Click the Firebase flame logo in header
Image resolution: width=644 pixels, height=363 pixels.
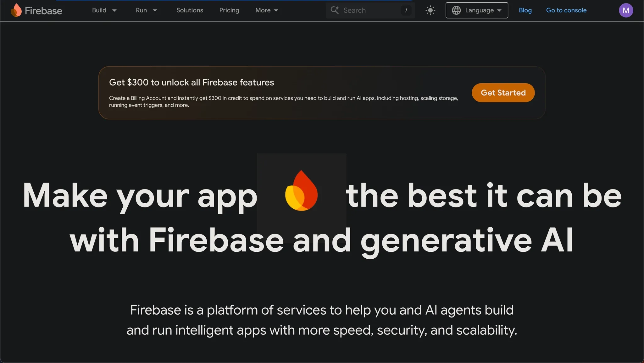[16, 10]
